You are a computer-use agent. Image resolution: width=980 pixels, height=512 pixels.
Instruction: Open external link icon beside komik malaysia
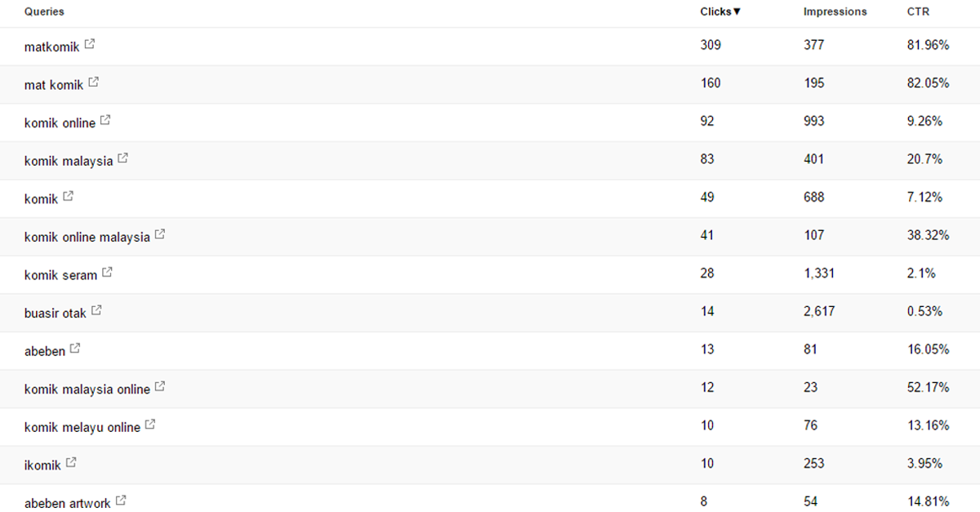coord(122,158)
